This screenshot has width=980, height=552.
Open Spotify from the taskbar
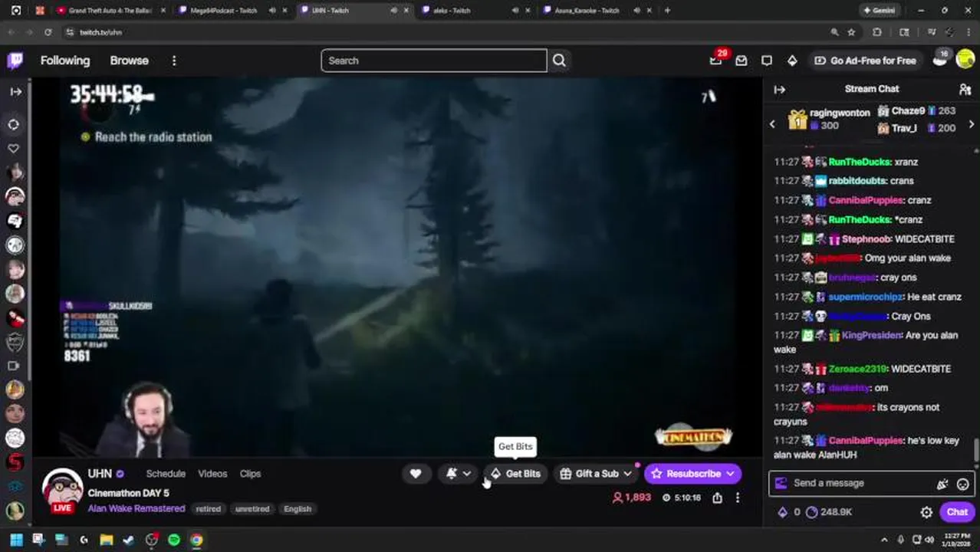tap(174, 540)
